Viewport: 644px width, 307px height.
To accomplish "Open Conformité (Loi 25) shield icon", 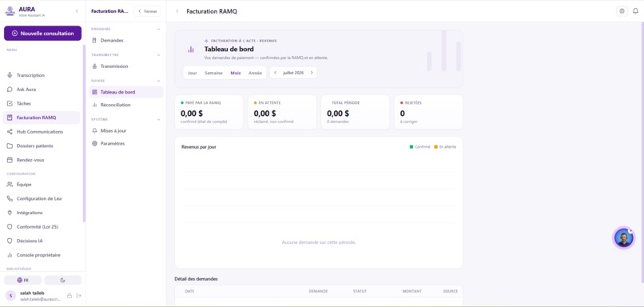I will pyautogui.click(x=10, y=227).
